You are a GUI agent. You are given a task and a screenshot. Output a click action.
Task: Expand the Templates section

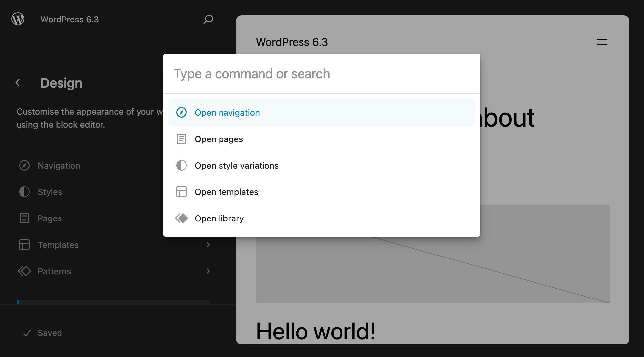(x=208, y=245)
